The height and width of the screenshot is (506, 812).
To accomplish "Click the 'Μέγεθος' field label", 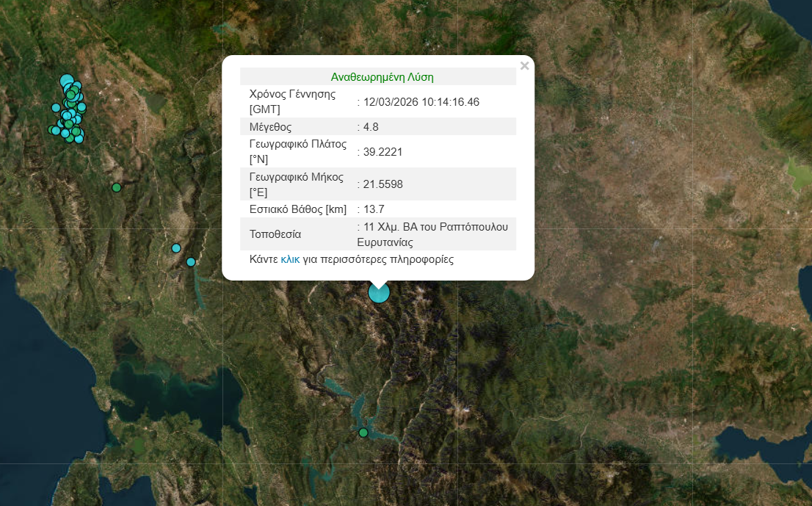I will pyautogui.click(x=270, y=126).
